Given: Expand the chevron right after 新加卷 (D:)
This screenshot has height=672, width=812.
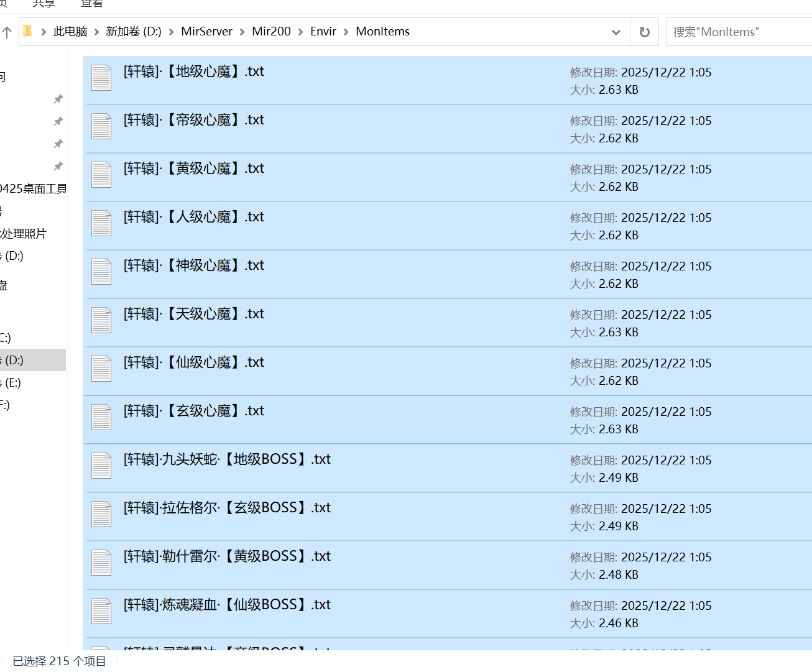Looking at the screenshot, I should (x=171, y=32).
